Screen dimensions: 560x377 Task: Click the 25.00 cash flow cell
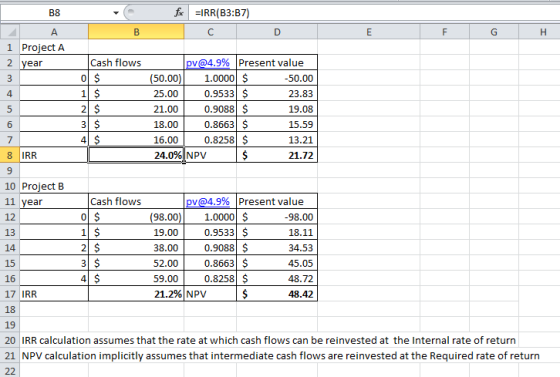(x=136, y=94)
